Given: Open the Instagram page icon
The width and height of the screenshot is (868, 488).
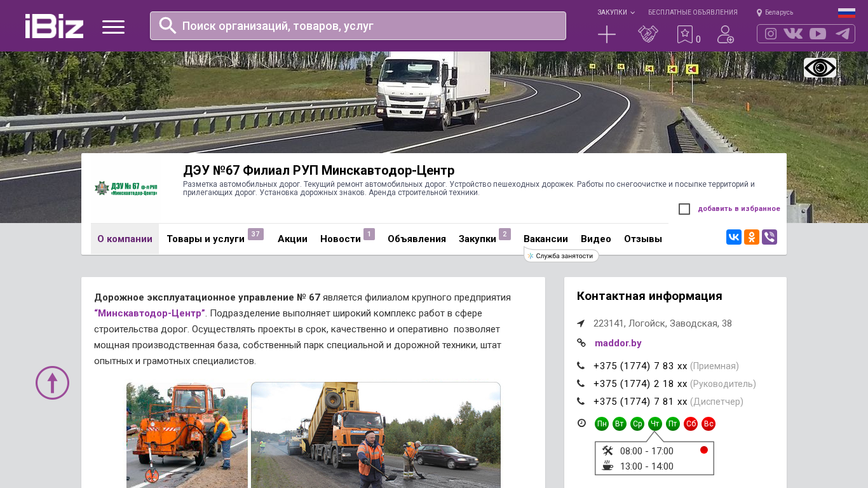Looking at the screenshot, I should pyautogui.click(x=771, y=34).
